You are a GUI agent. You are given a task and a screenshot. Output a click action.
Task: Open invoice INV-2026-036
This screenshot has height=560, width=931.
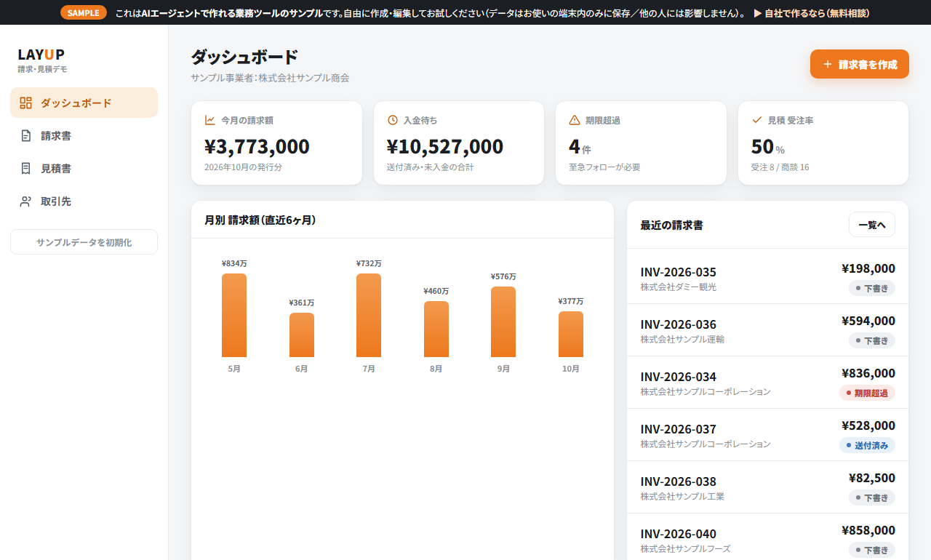tap(767, 330)
